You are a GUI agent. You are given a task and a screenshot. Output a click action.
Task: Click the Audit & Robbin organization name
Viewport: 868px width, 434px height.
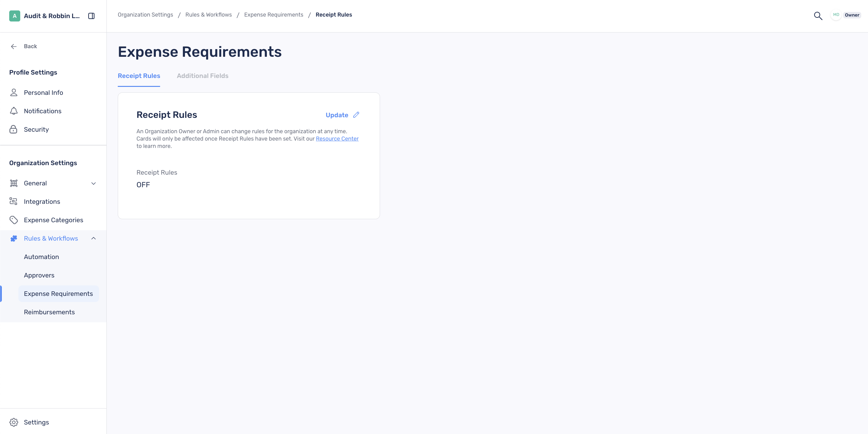coord(52,16)
